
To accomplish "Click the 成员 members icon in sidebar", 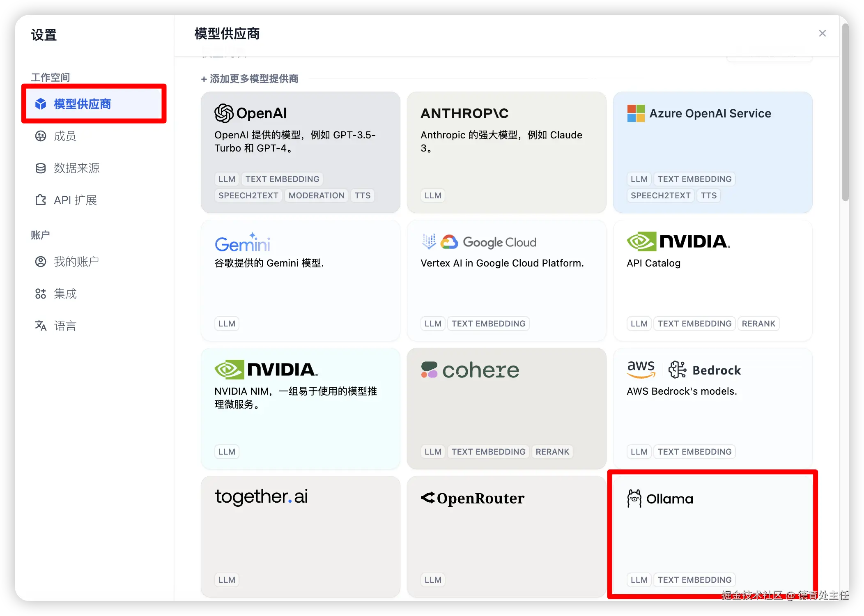I will coord(41,136).
